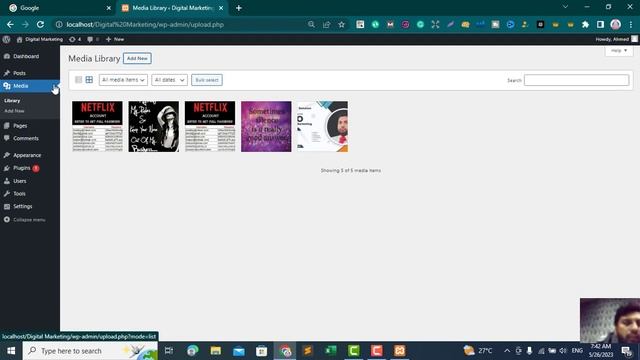Open the All dates filter dropdown
Screen dimensions: 640x360
pyautogui.click(x=169, y=80)
